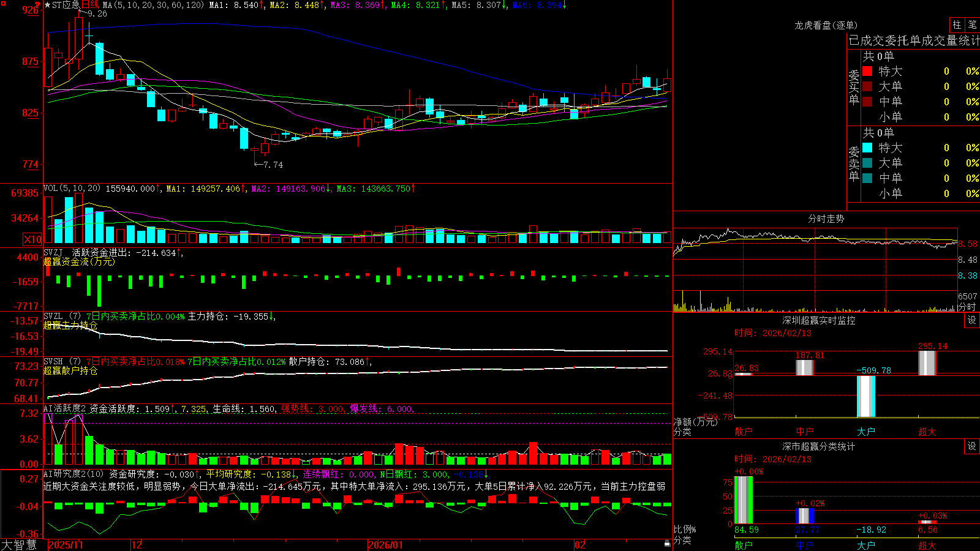Image resolution: width=980 pixels, height=551 pixels.
Task: Click the 9.26 high price annotation
Action: click(97, 13)
